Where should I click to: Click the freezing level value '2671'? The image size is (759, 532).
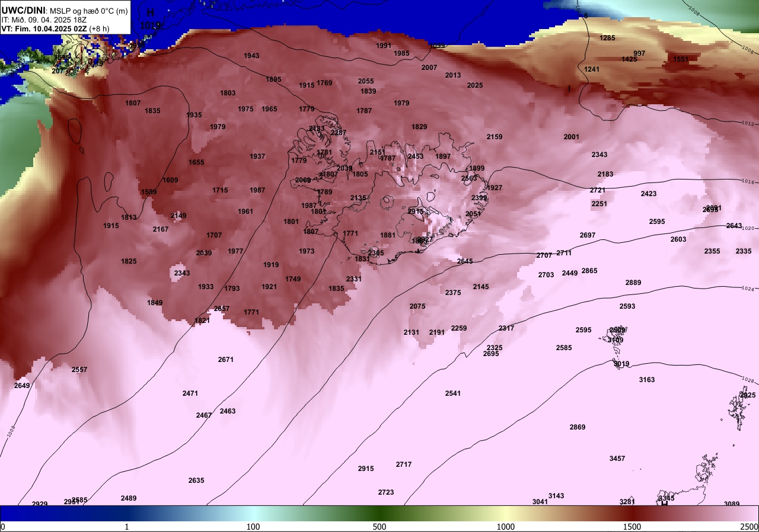(x=226, y=360)
